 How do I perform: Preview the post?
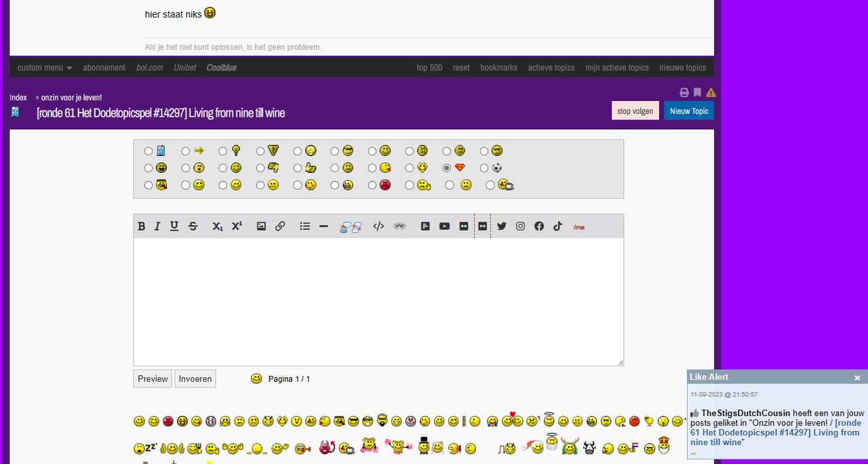point(153,379)
